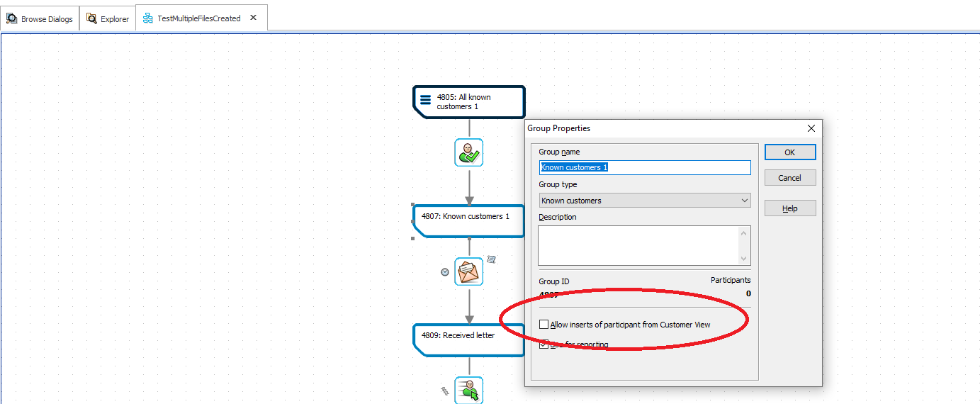Click the down arrow of the Description scrollbar

point(744,259)
